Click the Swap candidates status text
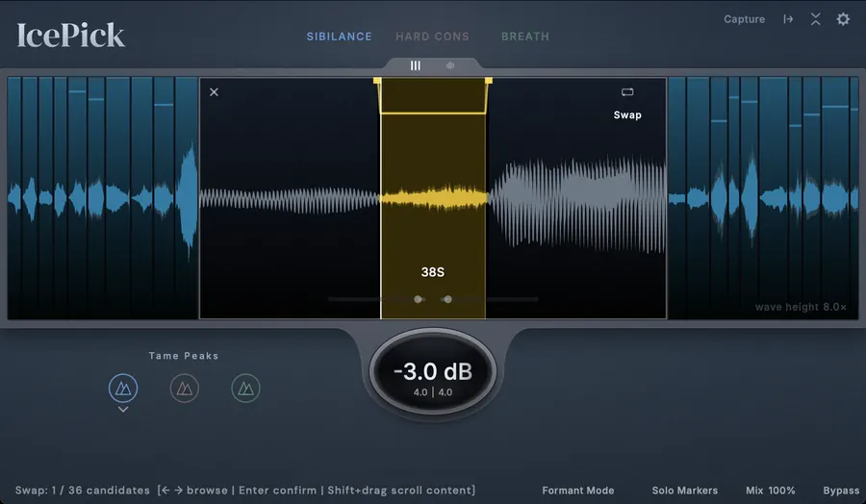 click(x=83, y=491)
